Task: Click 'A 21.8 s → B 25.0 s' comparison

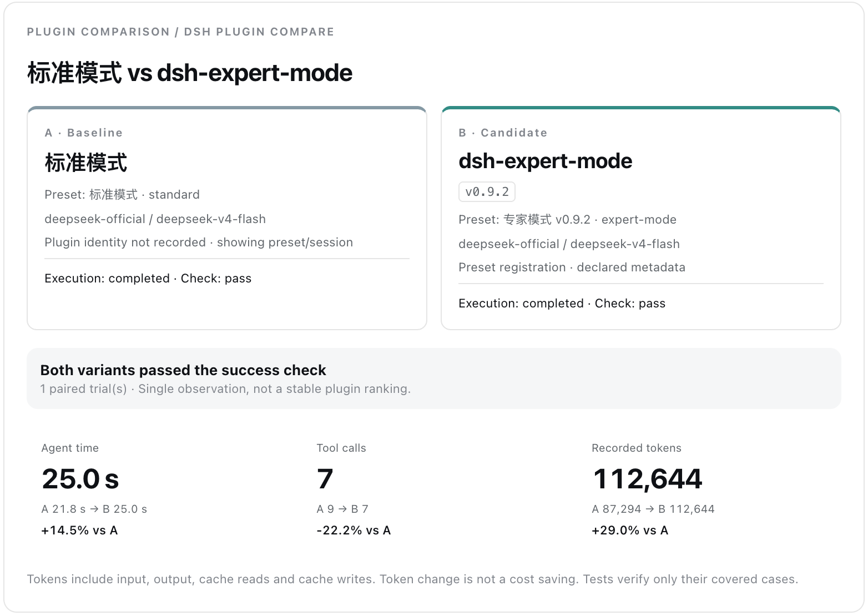Action: (94, 509)
